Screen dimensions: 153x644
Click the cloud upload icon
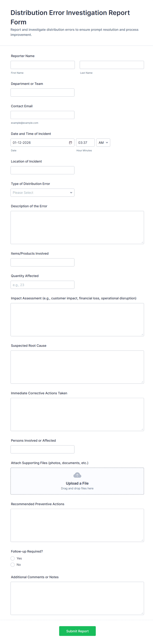tap(77, 475)
